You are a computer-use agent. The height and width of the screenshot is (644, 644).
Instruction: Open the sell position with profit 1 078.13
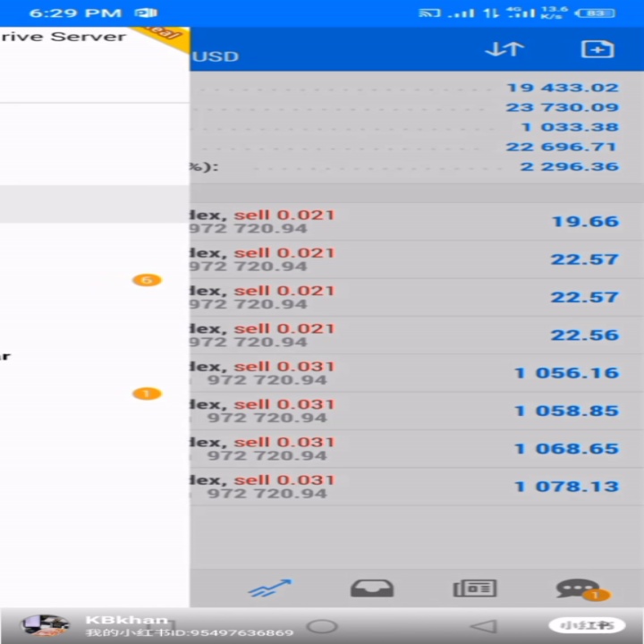417,487
